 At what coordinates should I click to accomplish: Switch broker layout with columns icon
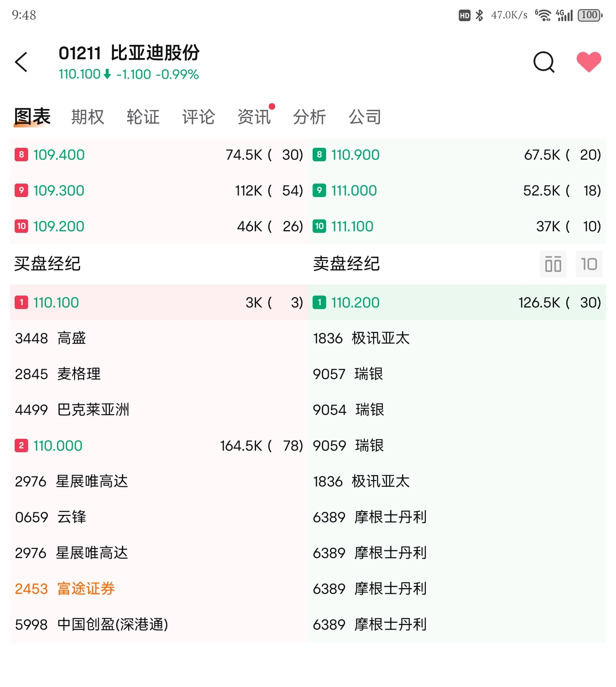pyautogui.click(x=553, y=264)
